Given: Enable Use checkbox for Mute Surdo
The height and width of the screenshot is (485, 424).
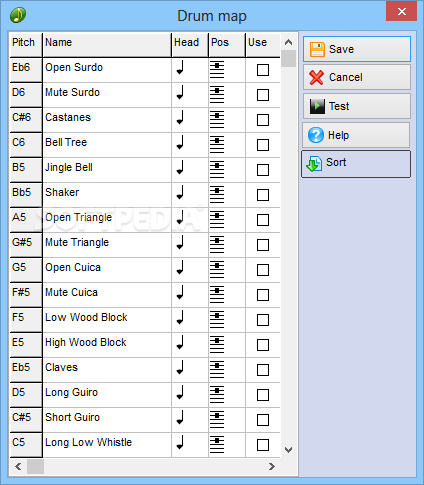Looking at the screenshot, I should pos(263,95).
